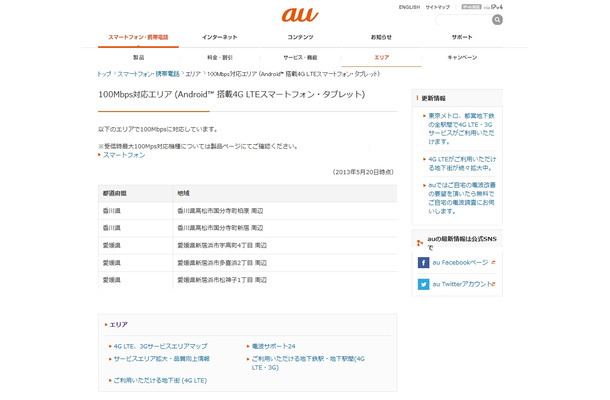
Task: Open スマートフォン link under the note
Action: (x=124, y=155)
